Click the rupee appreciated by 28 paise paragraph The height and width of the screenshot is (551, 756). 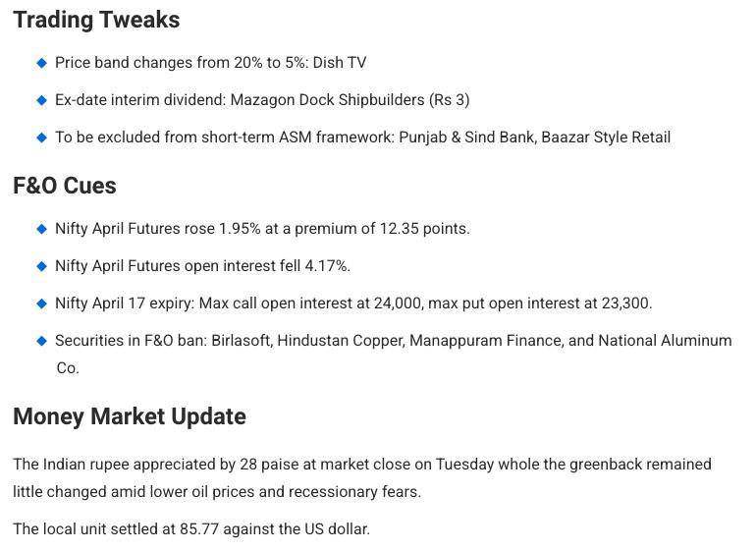(362, 477)
